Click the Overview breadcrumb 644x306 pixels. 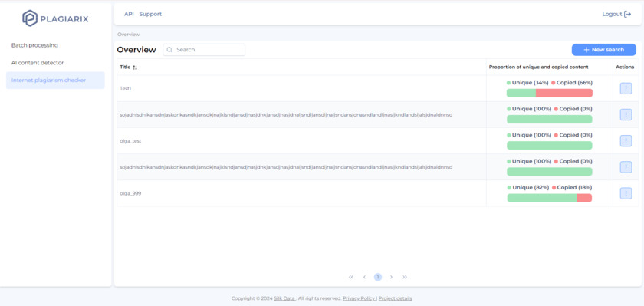pos(129,35)
